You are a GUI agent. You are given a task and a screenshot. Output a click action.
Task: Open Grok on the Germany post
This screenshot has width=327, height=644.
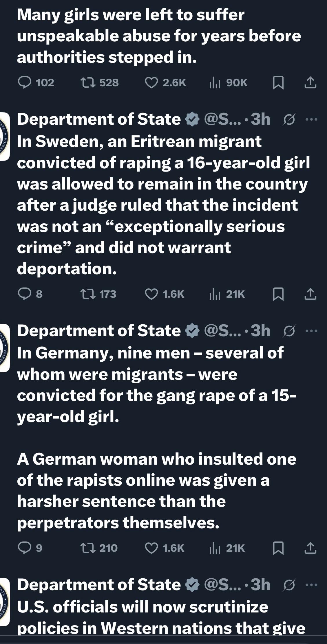pos(288,331)
